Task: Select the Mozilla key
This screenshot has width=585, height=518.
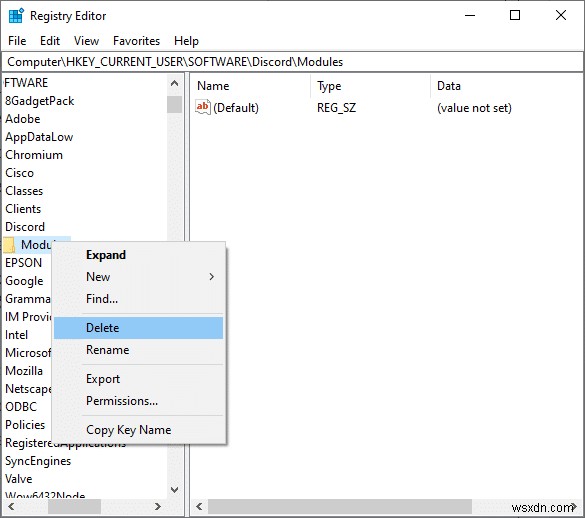Action: point(24,371)
